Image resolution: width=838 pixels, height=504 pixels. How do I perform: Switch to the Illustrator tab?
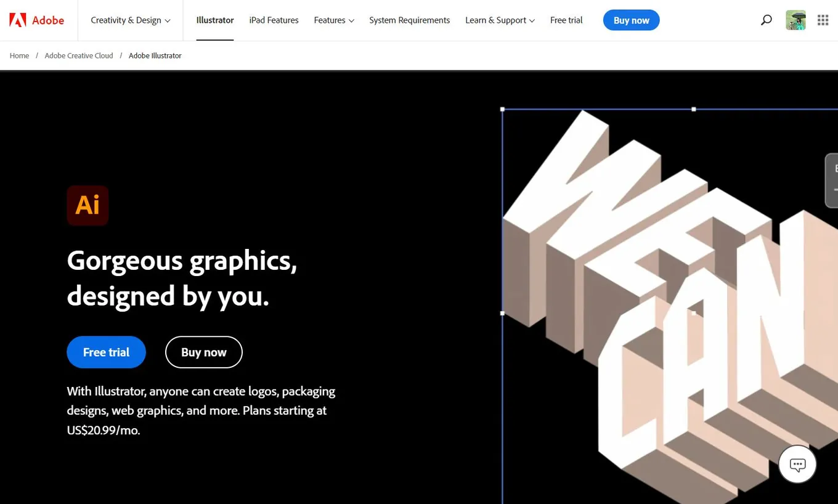pyautogui.click(x=214, y=20)
